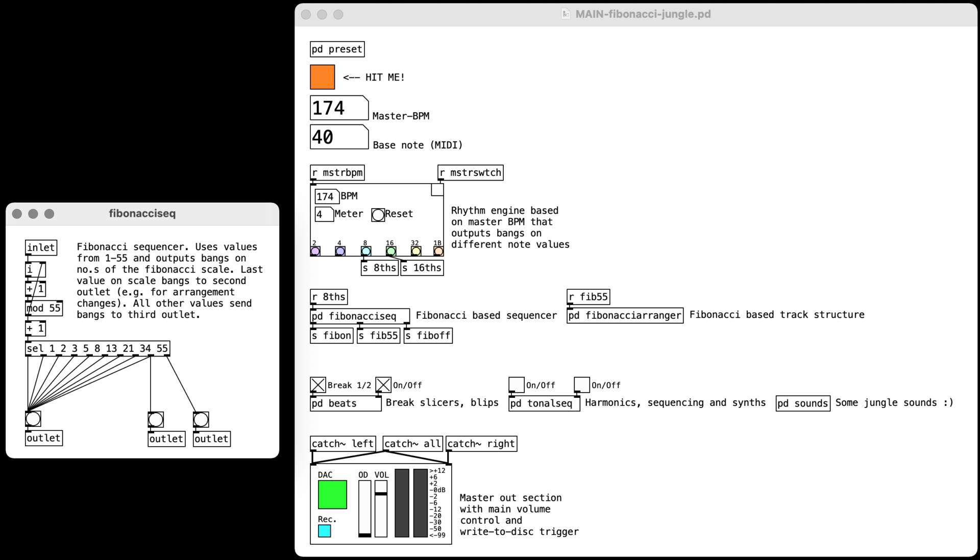Click the 'Break slicers, blips' comment

pyautogui.click(x=442, y=403)
